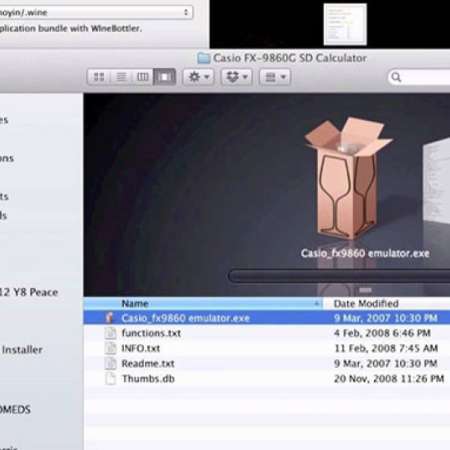The width and height of the screenshot is (450, 450).
Task: Switch Finder to icon view
Action: (99, 77)
